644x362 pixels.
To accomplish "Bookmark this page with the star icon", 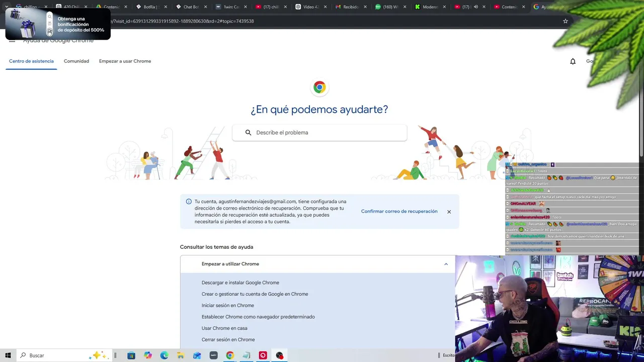I will [566, 21].
